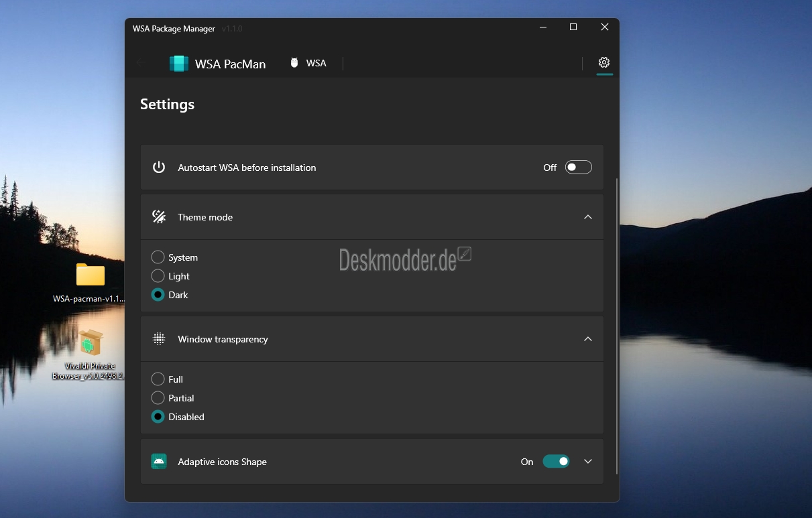Maximize the WSA Package Manager window
Screen dimensions: 812x518
(573, 27)
